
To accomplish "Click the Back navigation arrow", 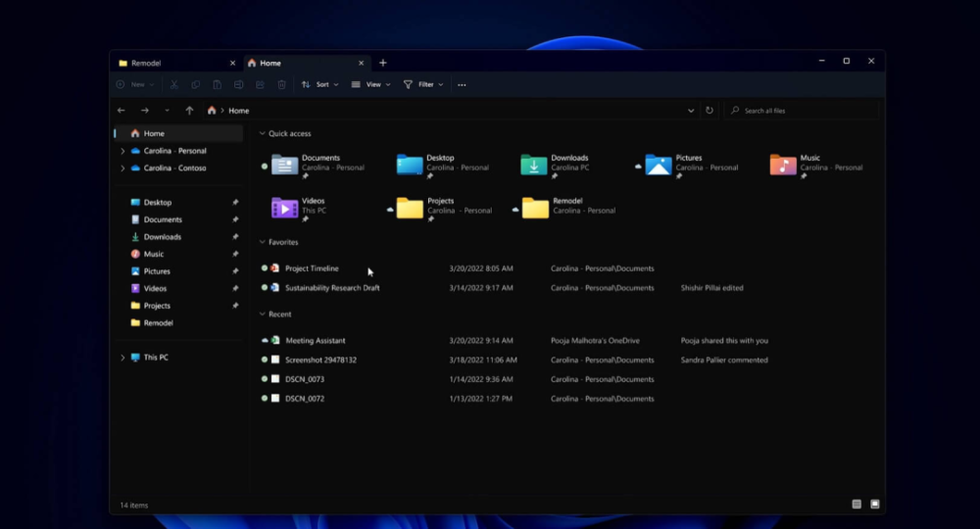I will 122,111.
